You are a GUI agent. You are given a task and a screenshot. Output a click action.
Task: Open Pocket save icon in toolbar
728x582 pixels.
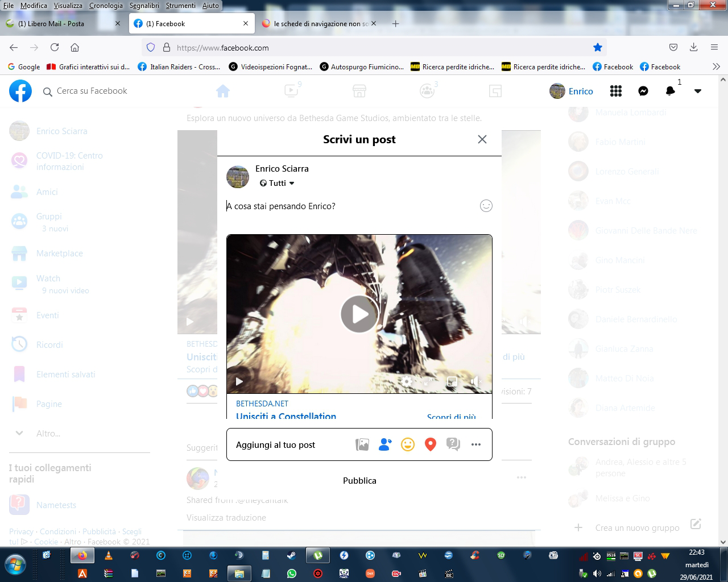[x=673, y=48]
